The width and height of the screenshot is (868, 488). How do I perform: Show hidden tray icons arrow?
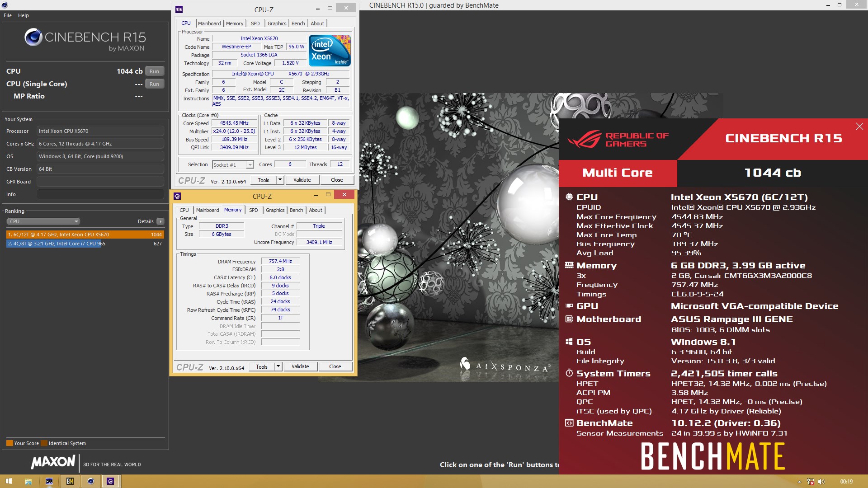(799, 482)
